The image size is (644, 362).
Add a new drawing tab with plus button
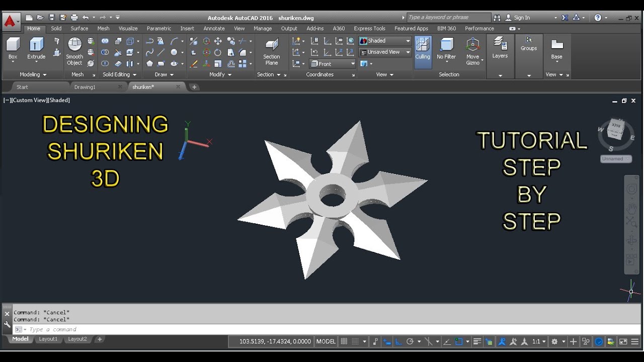coord(194,87)
